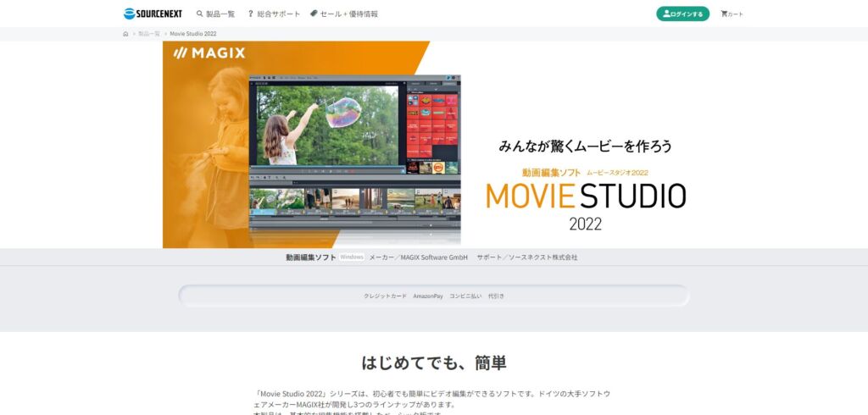868x415 pixels.
Task: Open 製品一覧 in the breadcrumb trail
Action: coord(149,34)
